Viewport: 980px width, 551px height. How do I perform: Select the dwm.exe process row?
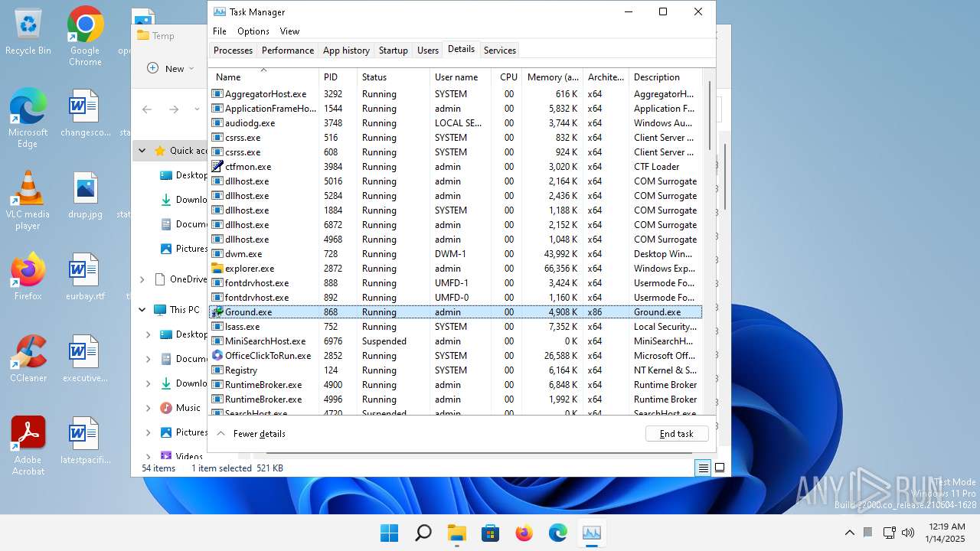pyautogui.click(x=456, y=254)
